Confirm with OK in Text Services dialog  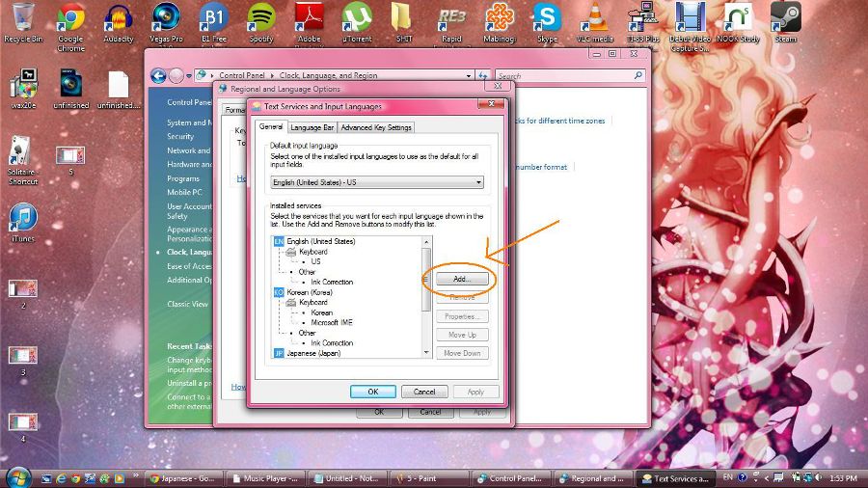coord(372,392)
